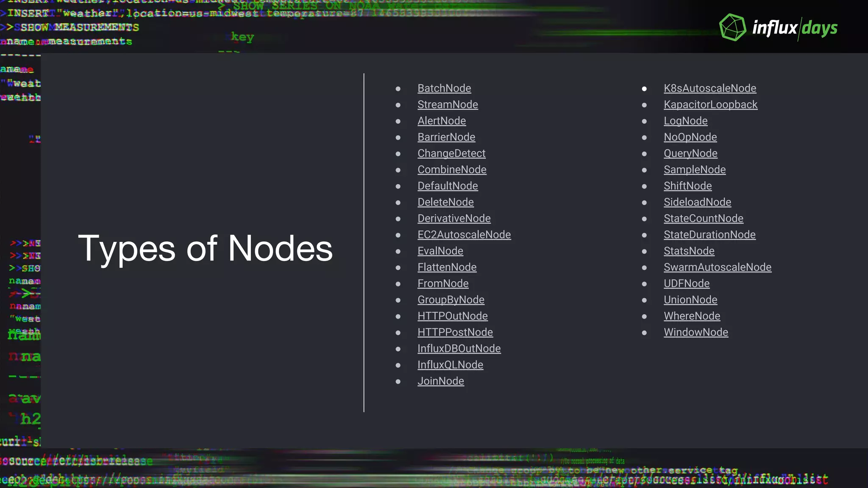Follow the SampleNode link
This screenshot has height=488, width=868.
(695, 169)
